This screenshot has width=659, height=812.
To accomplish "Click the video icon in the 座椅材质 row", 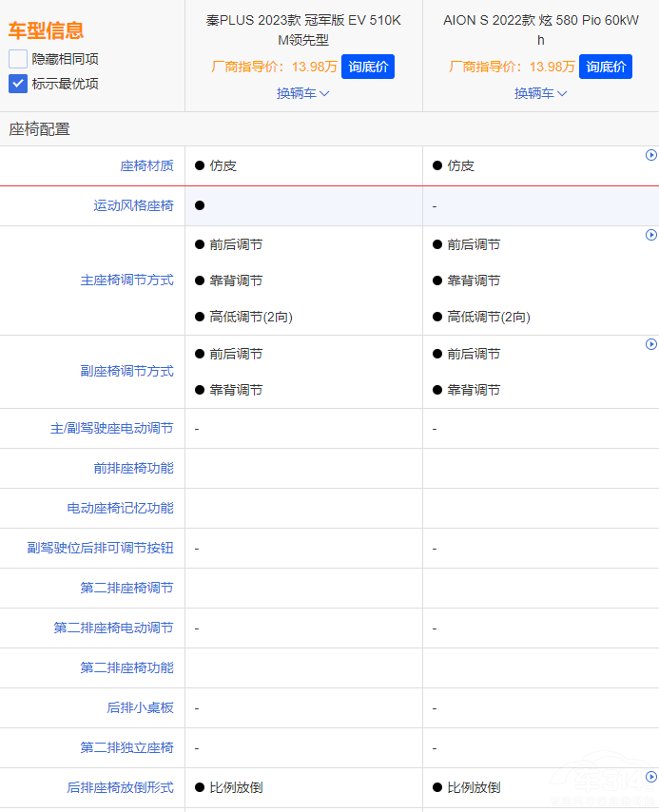I will pyautogui.click(x=651, y=155).
